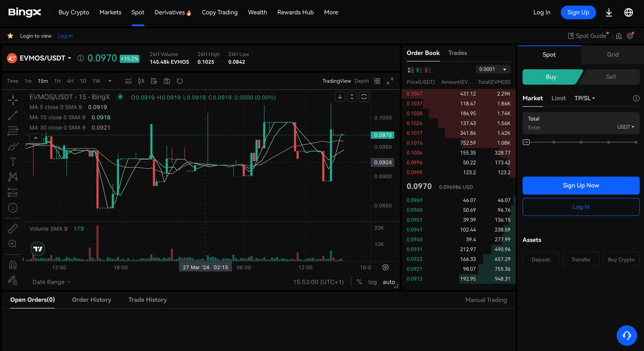Click the amount percentage slider handle
Screen dimensions: 644x351
(x=526, y=142)
